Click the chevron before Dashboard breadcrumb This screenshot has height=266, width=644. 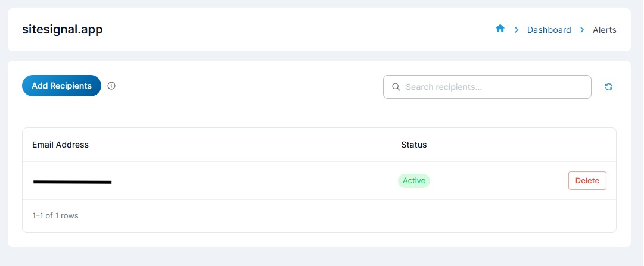point(517,30)
